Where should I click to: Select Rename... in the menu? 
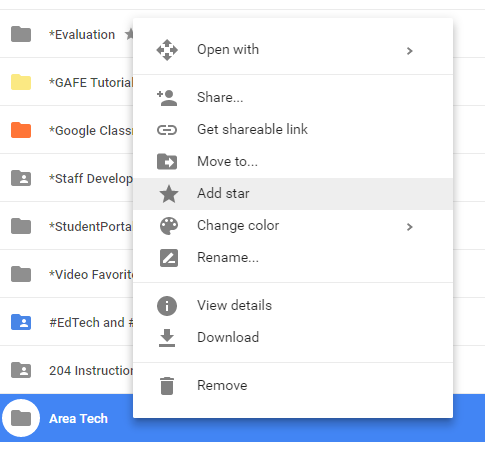pyautogui.click(x=293, y=258)
